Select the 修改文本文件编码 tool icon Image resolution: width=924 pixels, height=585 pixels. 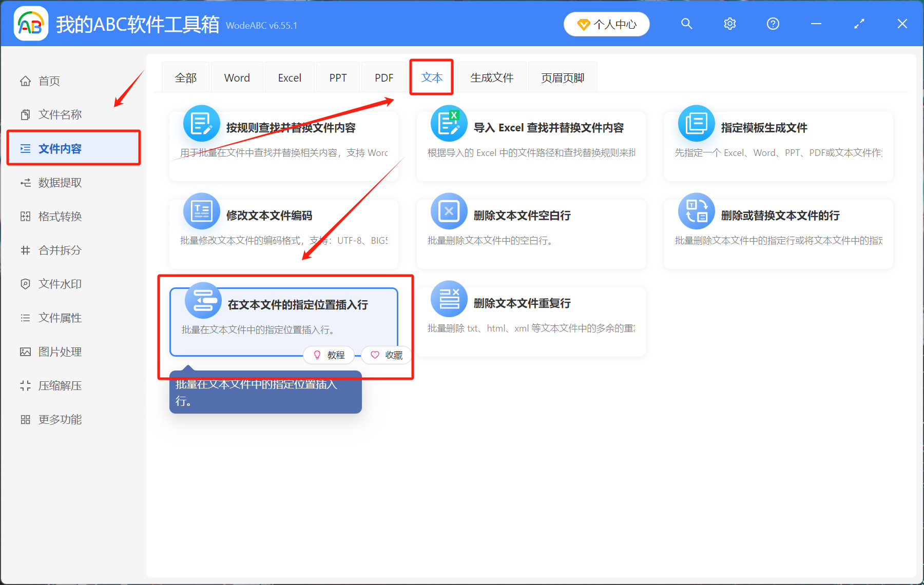[x=201, y=211]
